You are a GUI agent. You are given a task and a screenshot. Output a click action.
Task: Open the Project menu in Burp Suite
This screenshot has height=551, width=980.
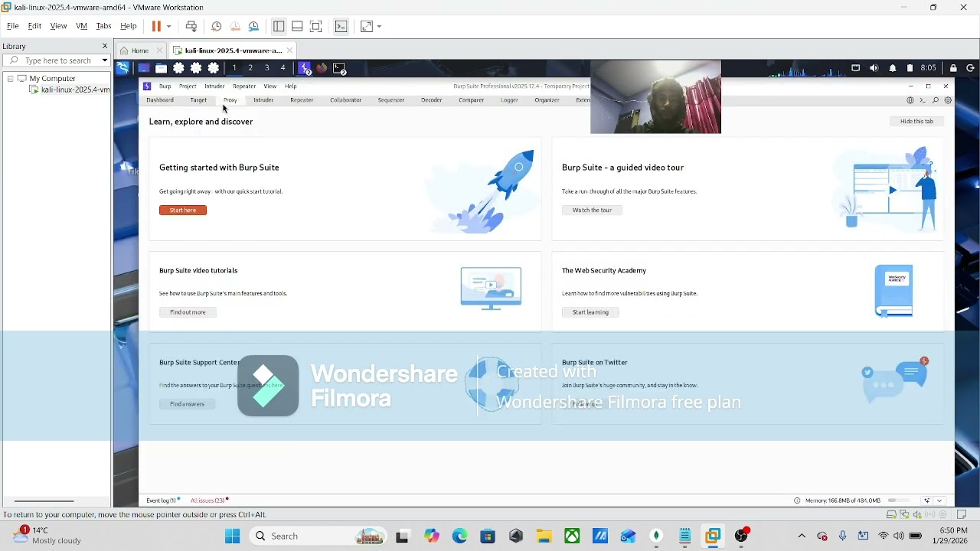188,86
